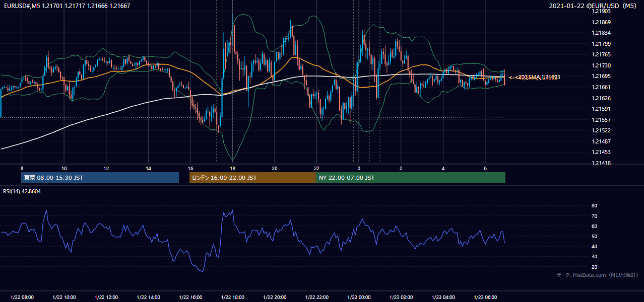Click hour 16 on the price chart time axis

(x=190, y=168)
